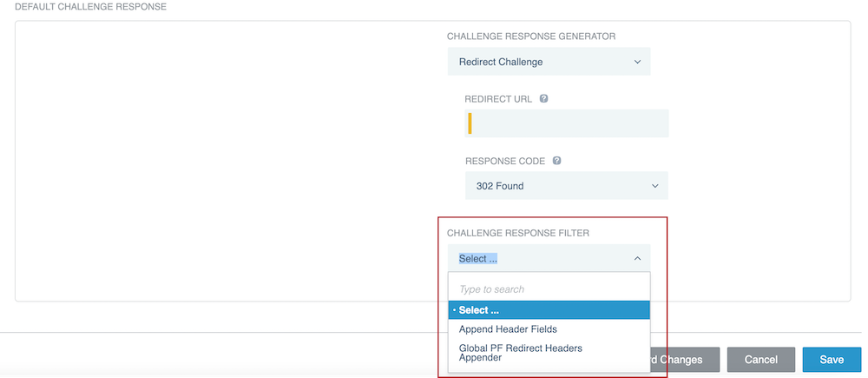Click the 'Redirect URL' field label
868x378 pixels.
point(499,99)
